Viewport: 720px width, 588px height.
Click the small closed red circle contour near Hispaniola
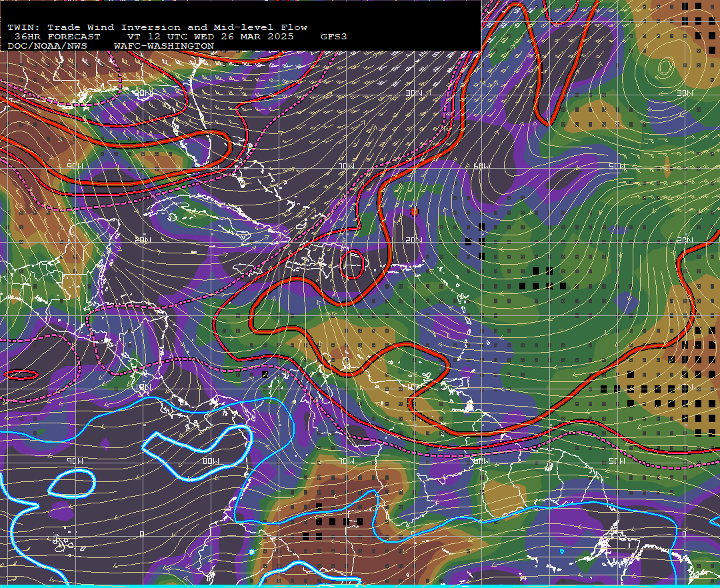[x=352, y=265]
